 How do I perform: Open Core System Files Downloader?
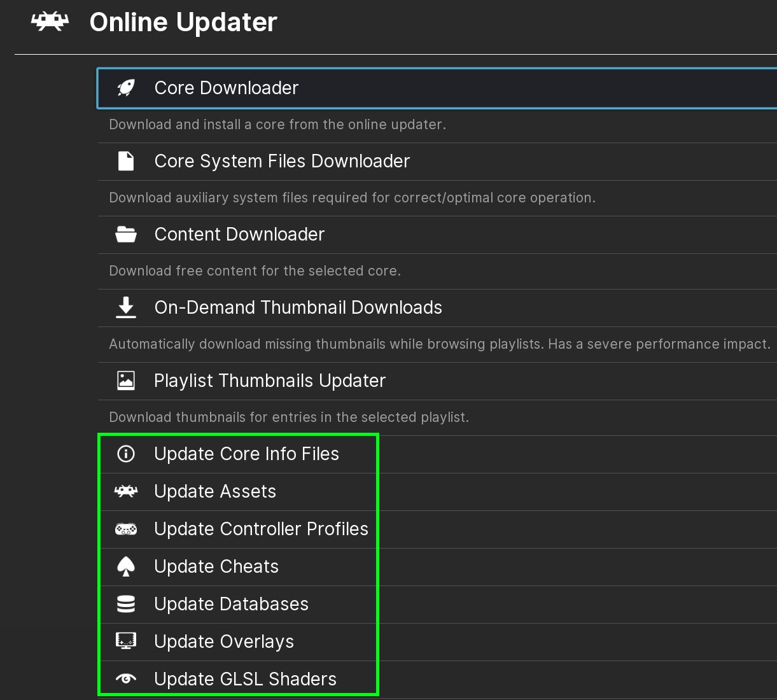[437, 162]
